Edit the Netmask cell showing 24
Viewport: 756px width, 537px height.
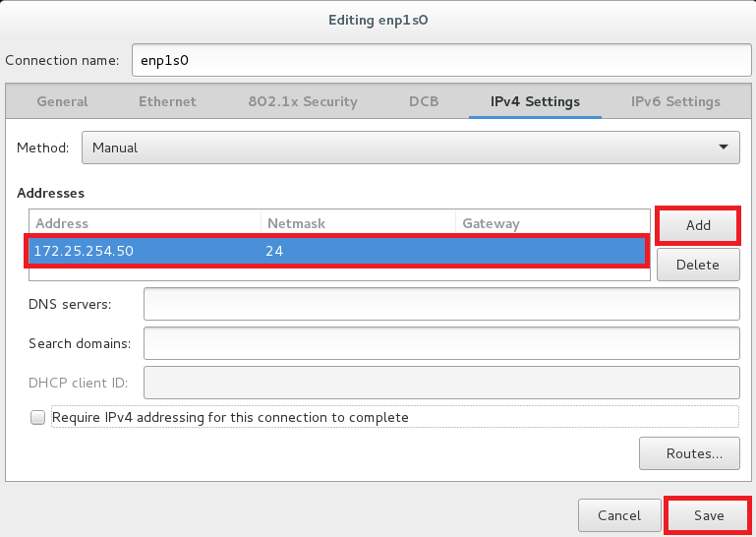click(274, 251)
